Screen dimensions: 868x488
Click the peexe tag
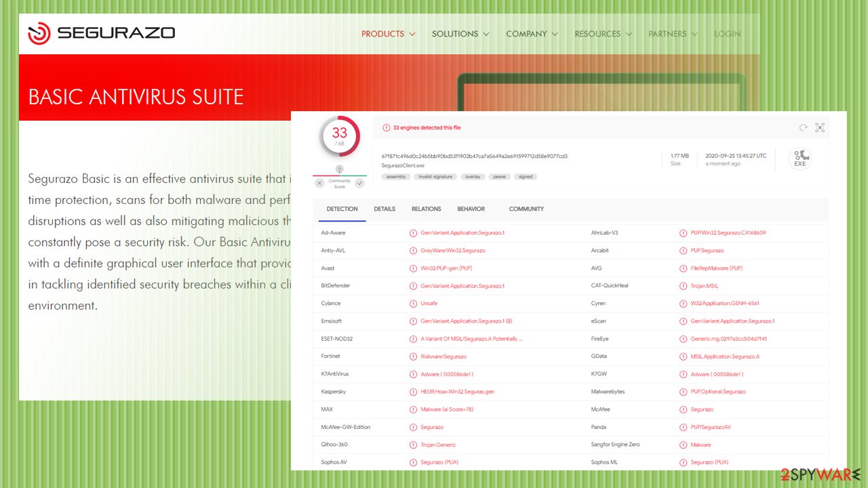(x=499, y=176)
